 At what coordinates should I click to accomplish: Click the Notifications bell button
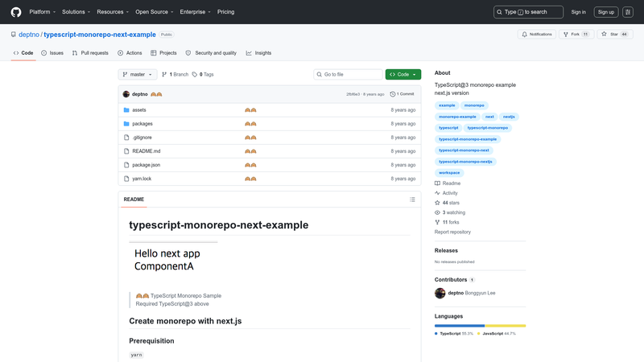pyautogui.click(x=536, y=34)
